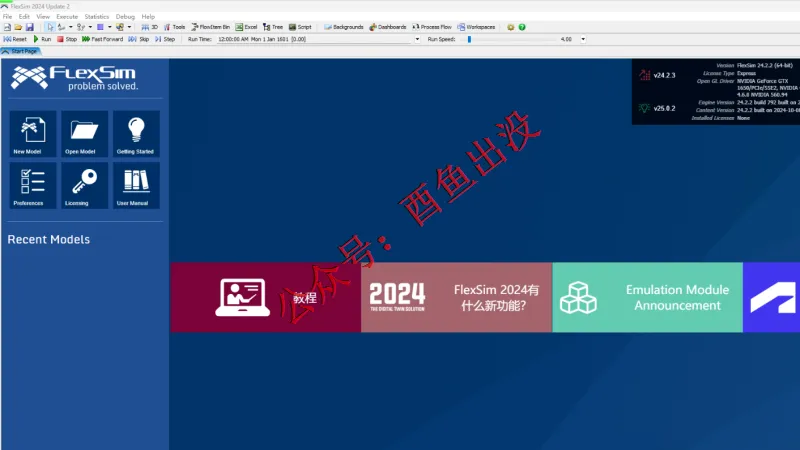The height and width of the screenshot is (450, 800).
Task: Click the gear settings icon in toolbar
Action: click(511, 27)
